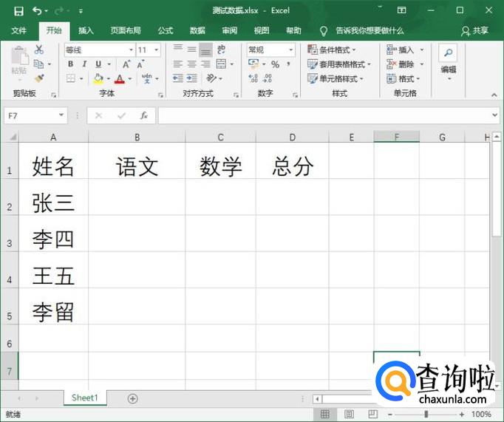Select cell A1 containing 姓名

[53, 160]
